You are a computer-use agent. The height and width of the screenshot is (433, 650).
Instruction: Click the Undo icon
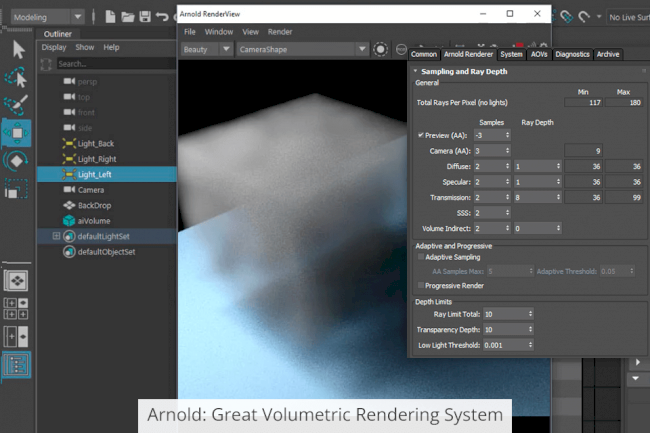(x=162, y=17)
